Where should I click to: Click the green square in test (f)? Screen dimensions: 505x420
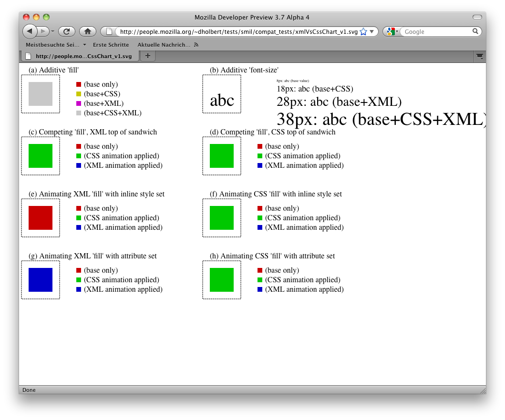tap(222, 218)
